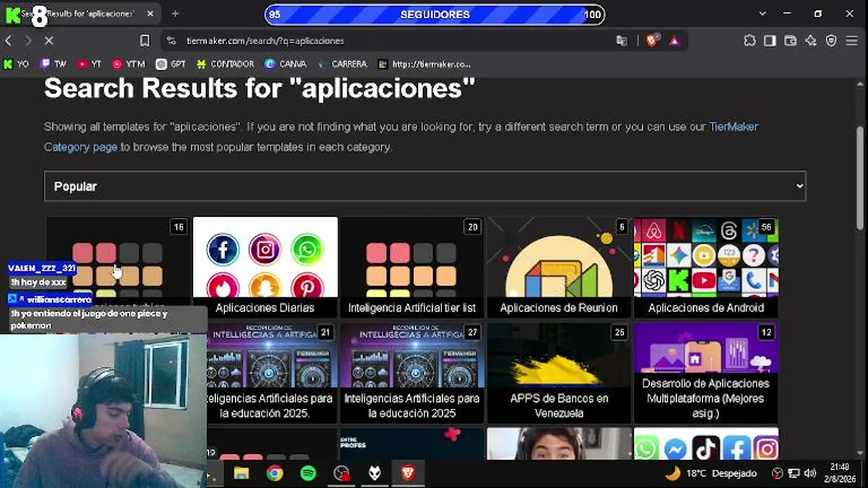
Task: Open the site settings icon beside the URL
Action: (x=172, y=41)
